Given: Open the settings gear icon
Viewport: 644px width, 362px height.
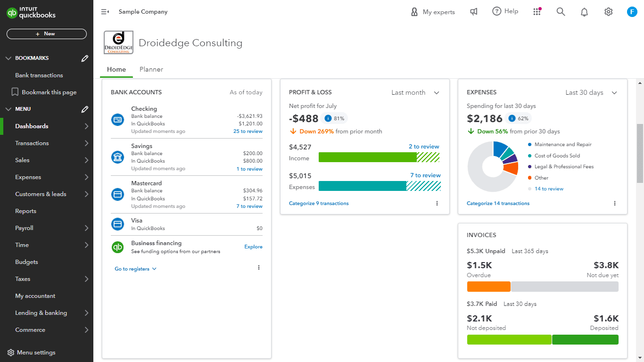Looking at the screenshot, I should (608, 12).
